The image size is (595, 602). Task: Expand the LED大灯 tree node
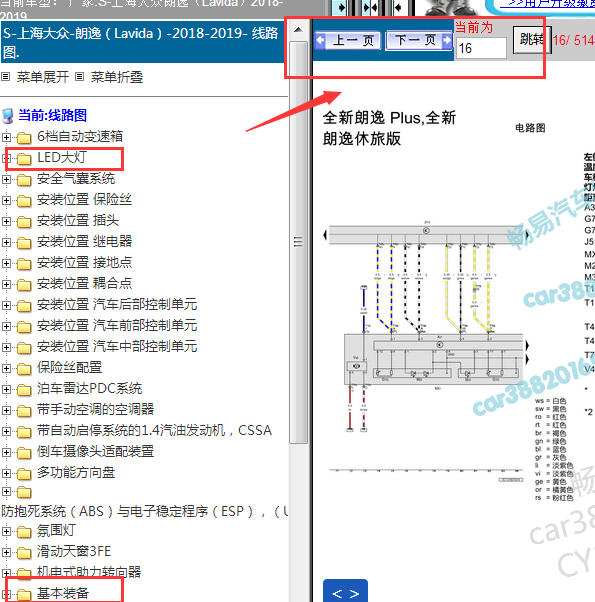(6, 158)
